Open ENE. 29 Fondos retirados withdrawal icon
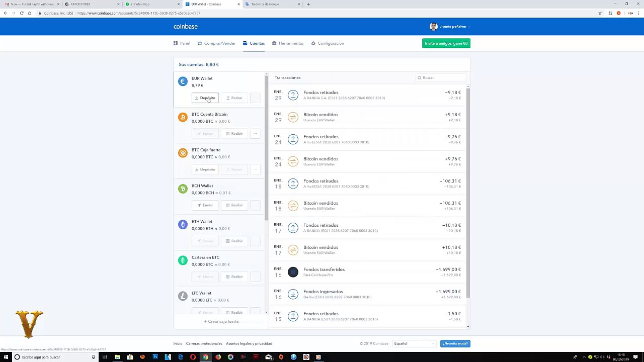This screenshot has height=362, width=644. (x=293, y=95)
